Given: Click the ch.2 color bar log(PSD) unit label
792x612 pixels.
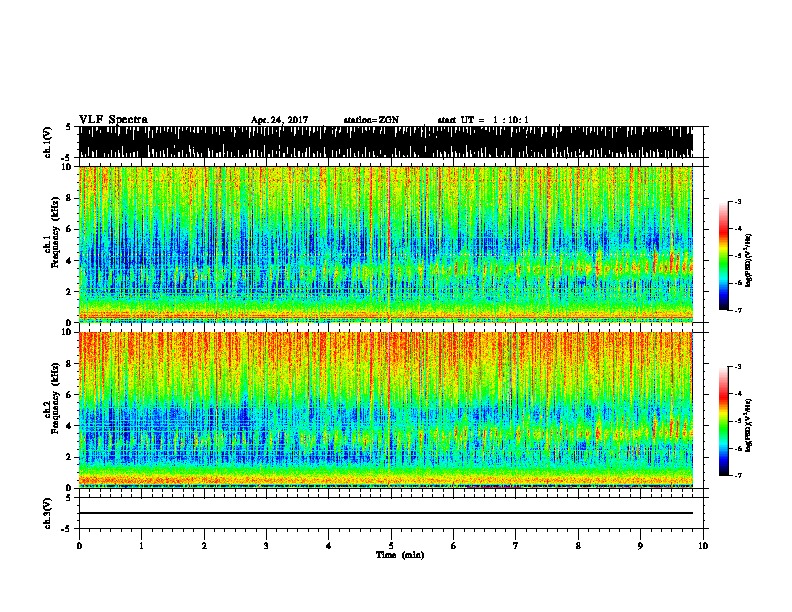Looking at the screenshot, I should [749, 425].
